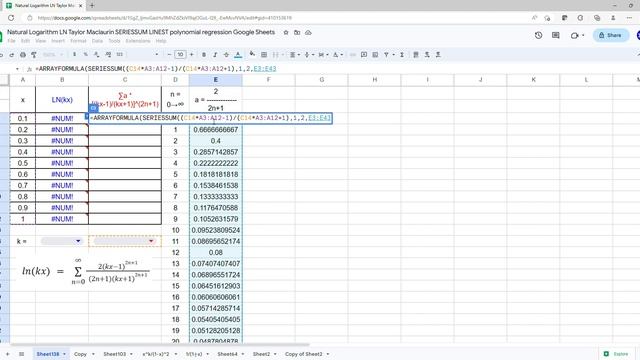Open text rotation dropdown
The height and width of the screenshot is (360, 640).
[x=337, y=55]
